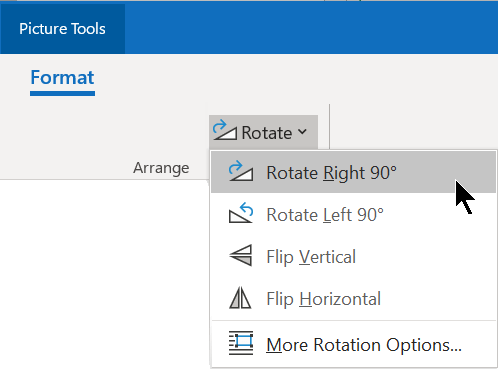Click the Flip Vertical mirrored-triangles icon

(241, 255)
